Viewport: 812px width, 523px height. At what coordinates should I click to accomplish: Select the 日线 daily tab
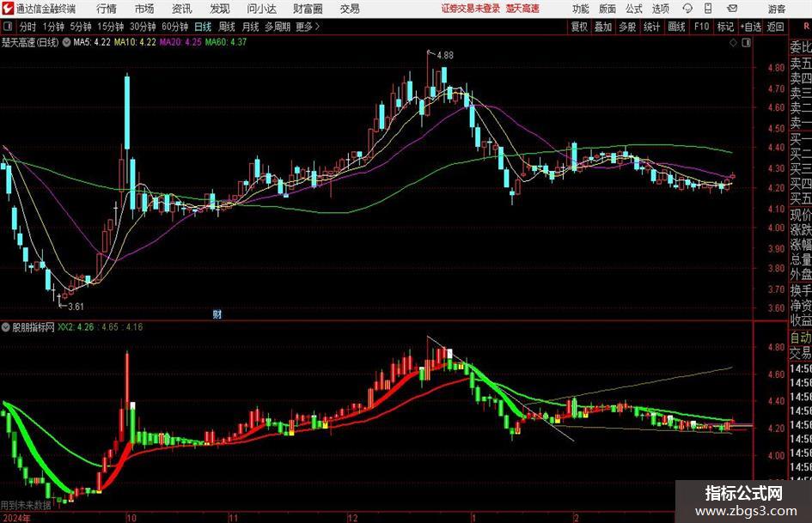[x=203, y=27]
